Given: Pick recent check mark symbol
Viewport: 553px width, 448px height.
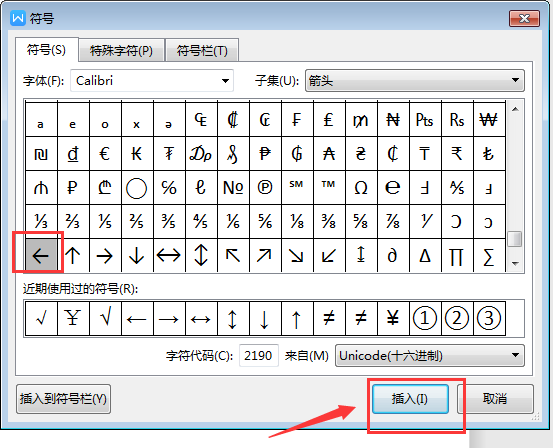Looking at the screenshot, I should pos(41,318).
